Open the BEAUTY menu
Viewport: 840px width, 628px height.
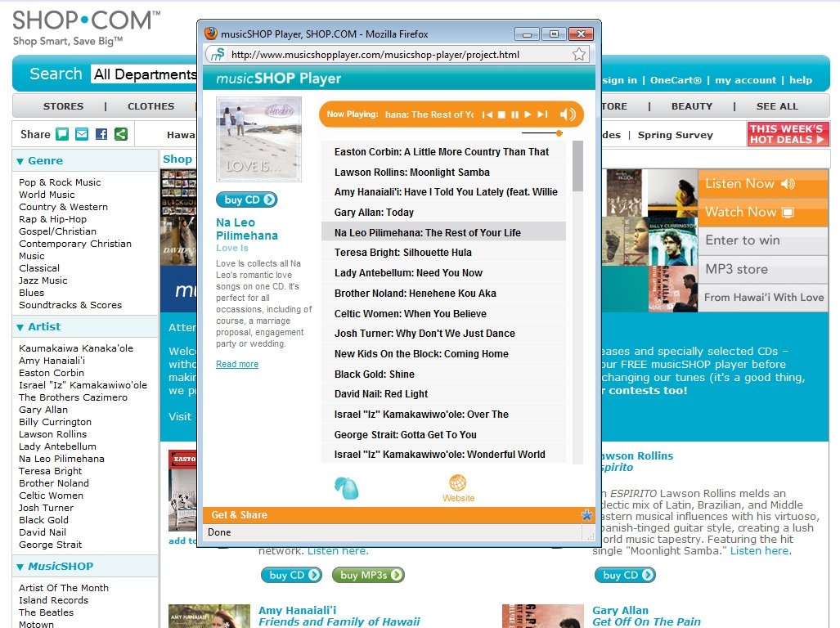pyautogui.click(x=692, y=106)
